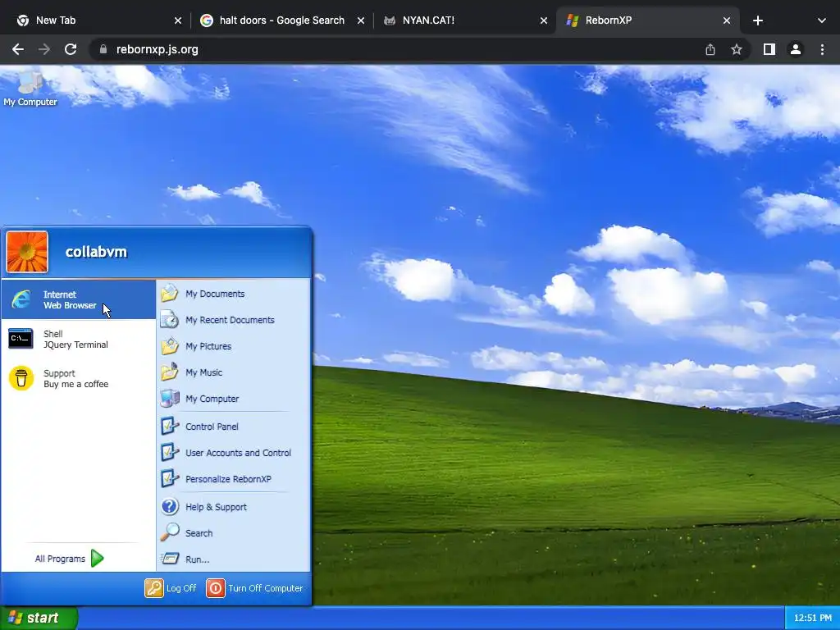
Task: Click the red Turn Off Computer icon
Action: (216, 587)
